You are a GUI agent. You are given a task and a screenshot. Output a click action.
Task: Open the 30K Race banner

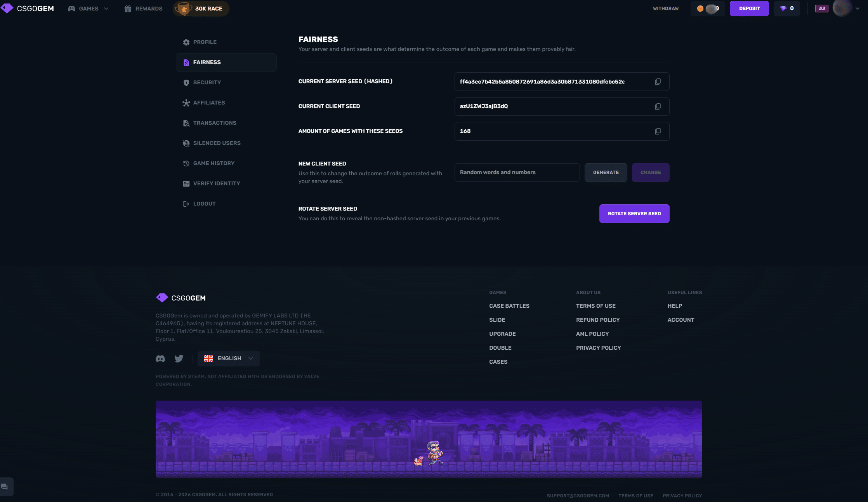point(201,9)
